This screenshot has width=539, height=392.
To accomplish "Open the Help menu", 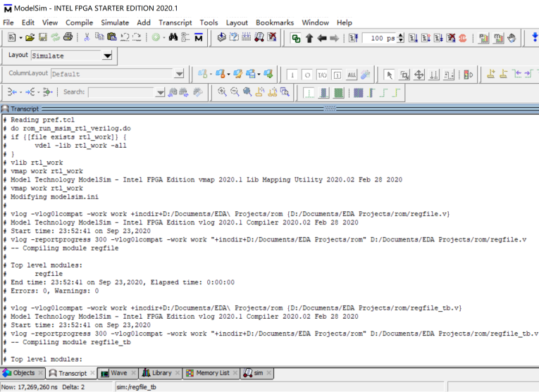I will tap(344, 23).
